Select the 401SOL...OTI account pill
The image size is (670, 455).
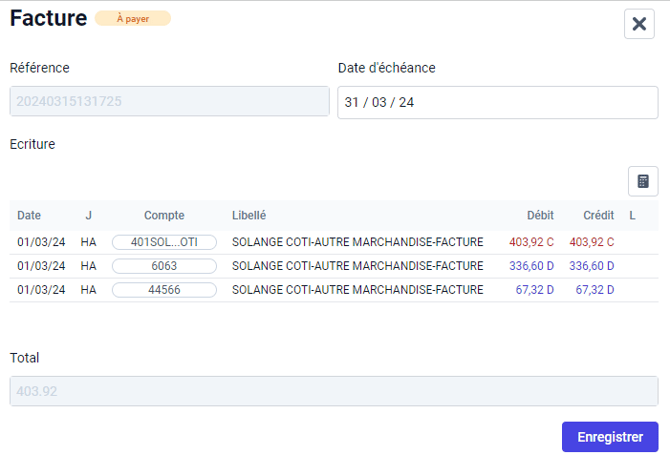coord(164,242)
